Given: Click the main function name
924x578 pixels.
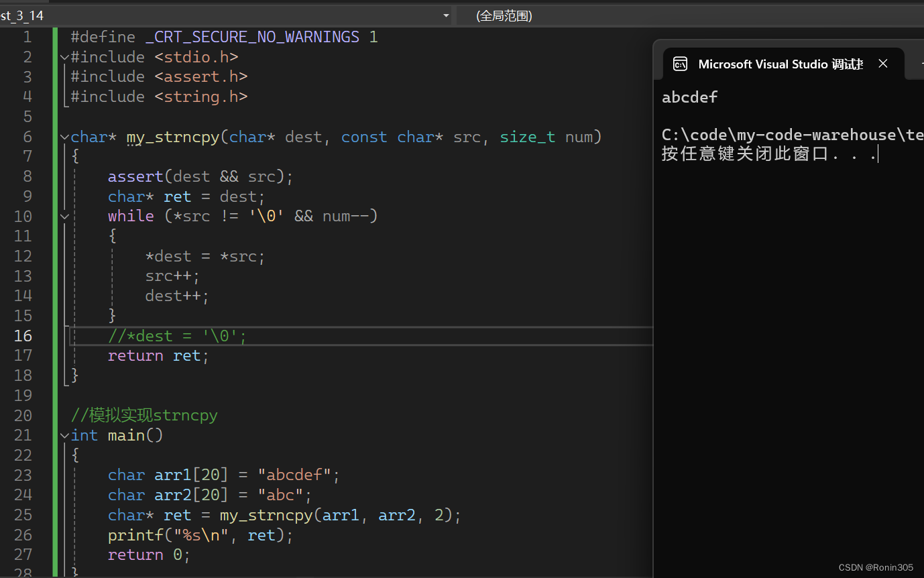Looking at the screenshot, I should pos(126,435).
